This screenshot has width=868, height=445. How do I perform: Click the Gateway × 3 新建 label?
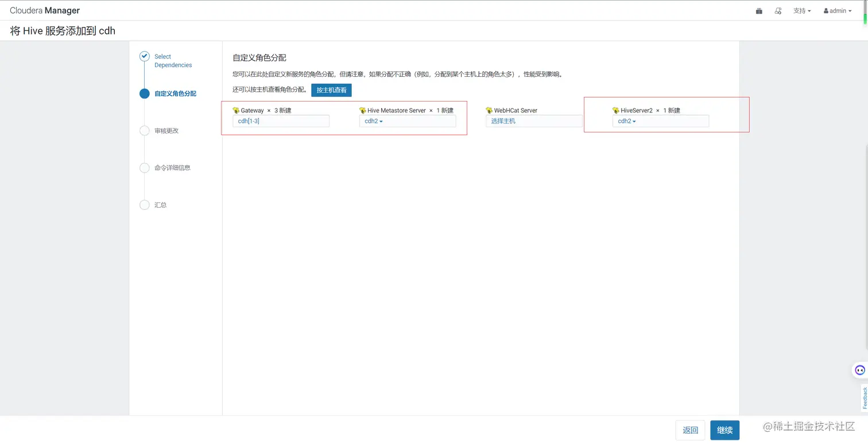266,110
